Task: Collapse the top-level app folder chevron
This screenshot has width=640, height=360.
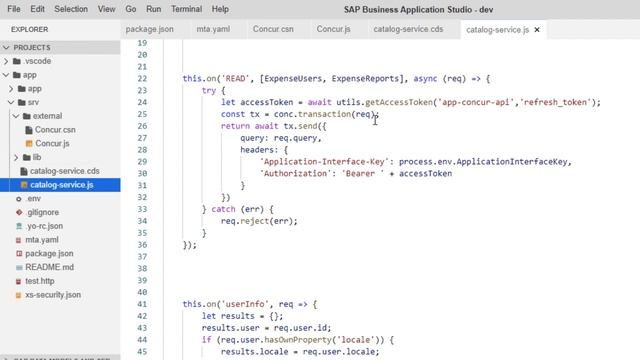Action: pyautogui.click(x=6, y=75)
